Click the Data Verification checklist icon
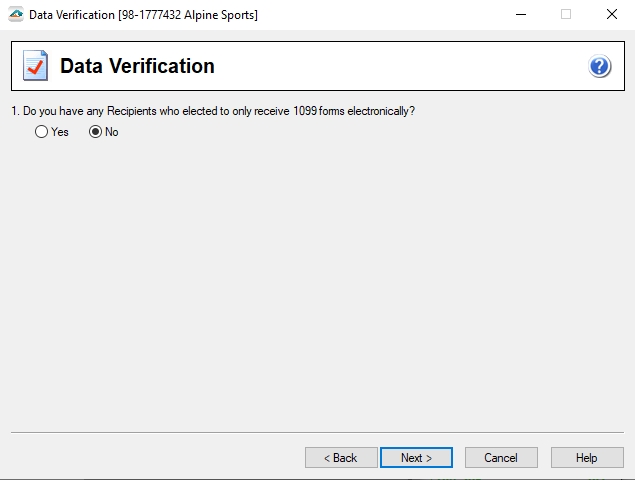Viewport: 635px width, 480px height. (35, 67)
